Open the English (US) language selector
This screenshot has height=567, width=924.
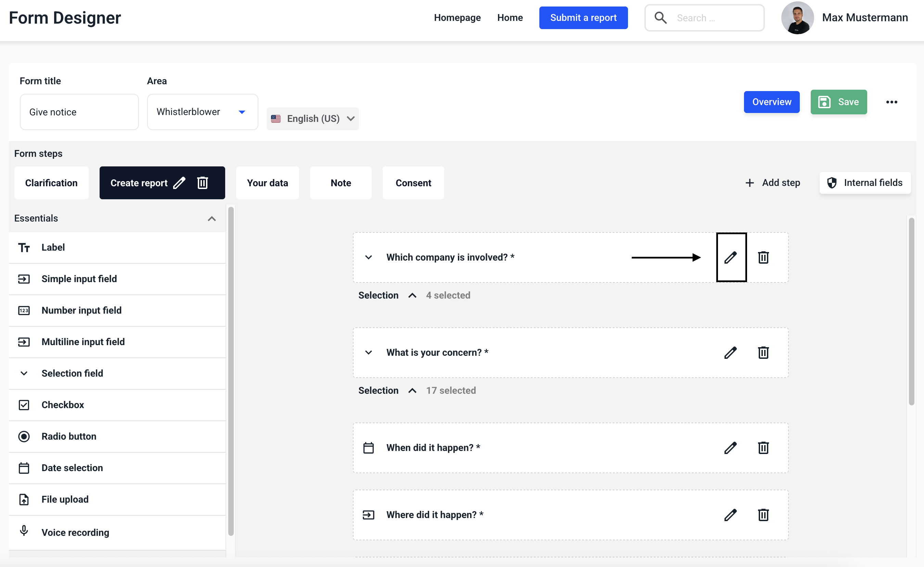[312, 118]
